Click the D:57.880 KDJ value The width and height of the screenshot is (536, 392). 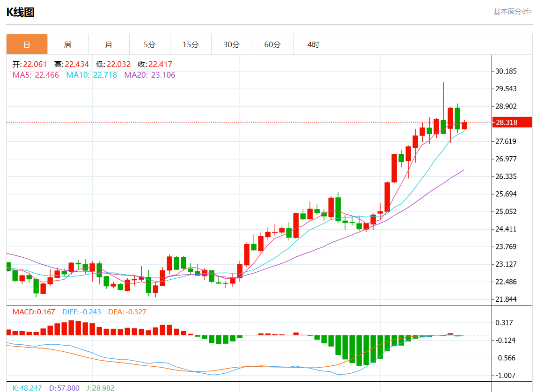64,388
